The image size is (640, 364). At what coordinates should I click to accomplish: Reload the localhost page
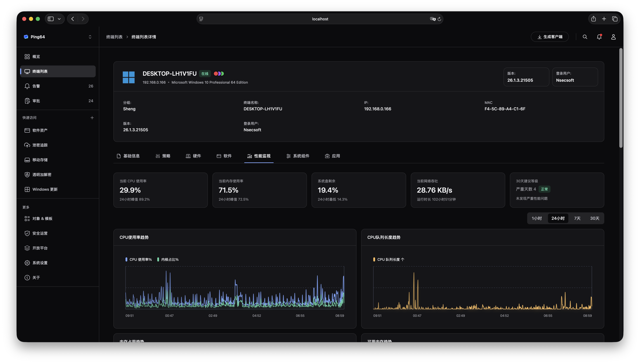pos(439,19)
